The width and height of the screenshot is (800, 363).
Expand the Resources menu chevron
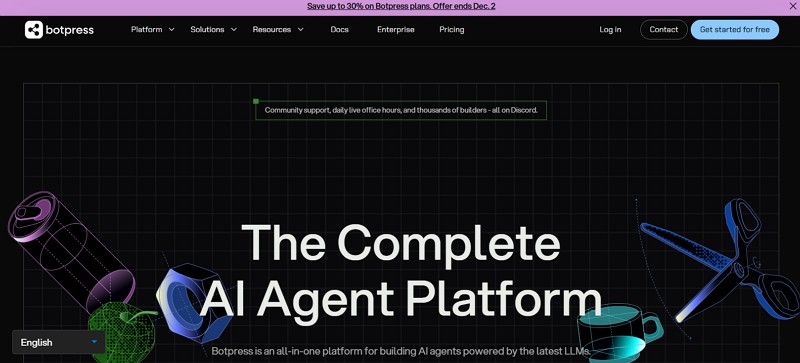(301, 30)
